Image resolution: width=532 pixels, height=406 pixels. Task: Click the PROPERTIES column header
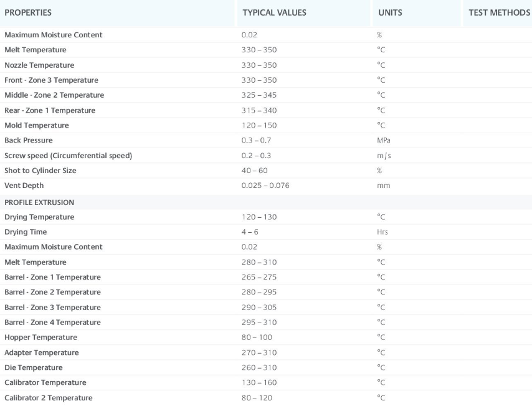pos(28,12)
